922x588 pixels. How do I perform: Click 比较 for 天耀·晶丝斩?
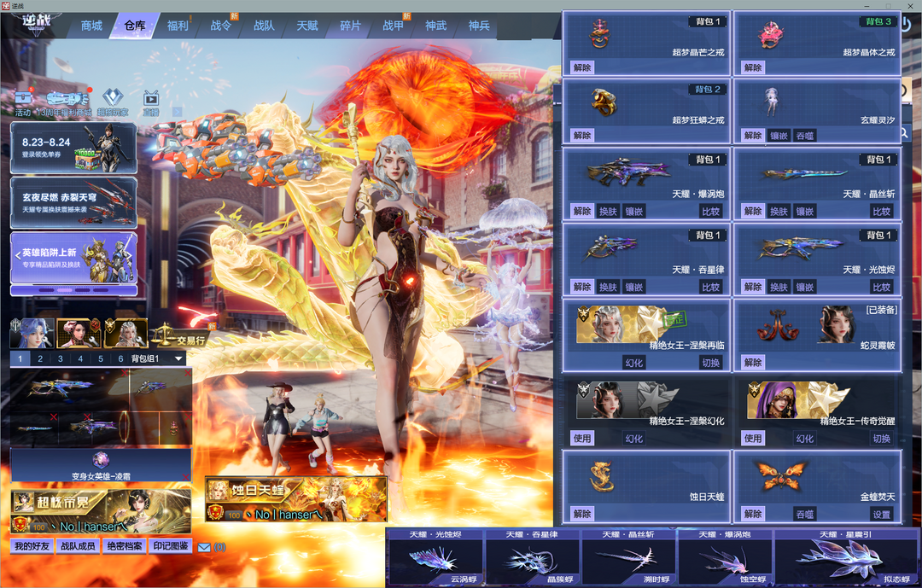[881, 211]
